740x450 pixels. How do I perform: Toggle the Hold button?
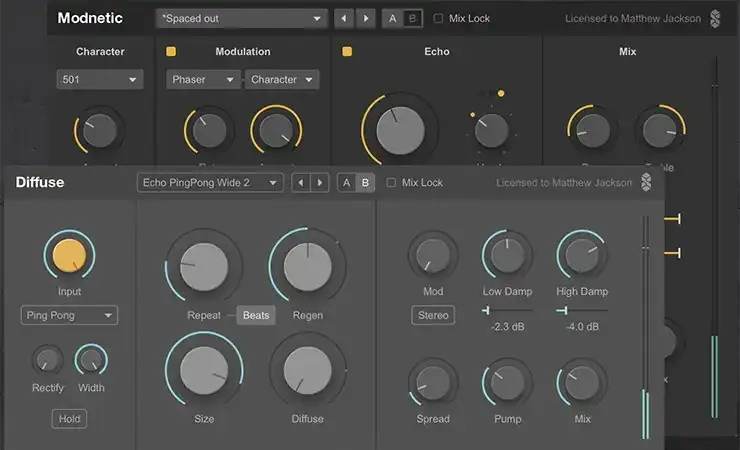tap(69, 419)
